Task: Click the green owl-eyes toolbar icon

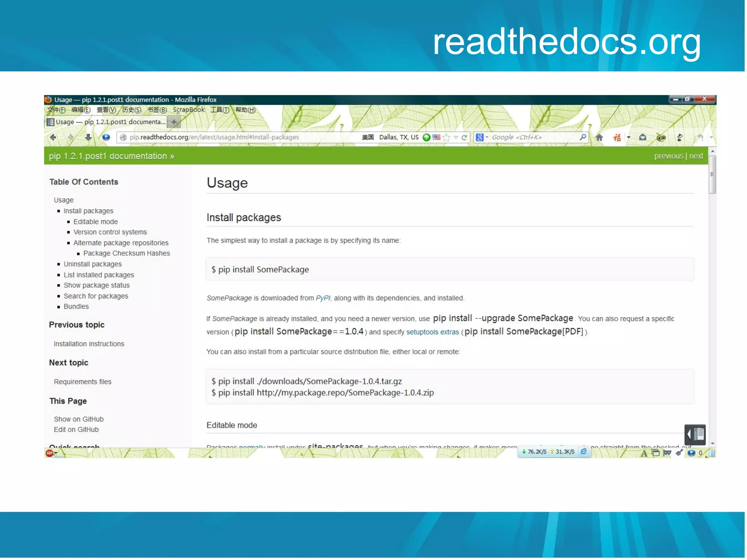Action: click(x=661, y=137)
